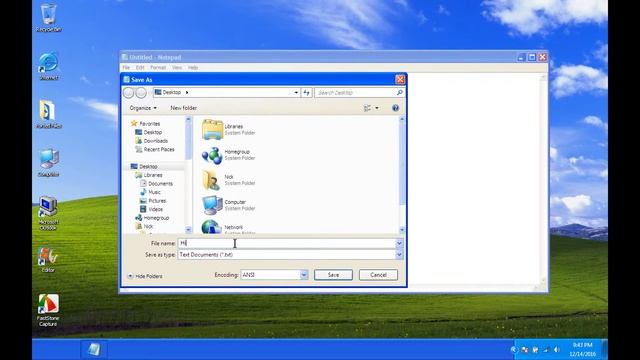
Task: Select the FastStone Capture desktop shortcut
Action: pyautogui.click(x=48, y=310)
